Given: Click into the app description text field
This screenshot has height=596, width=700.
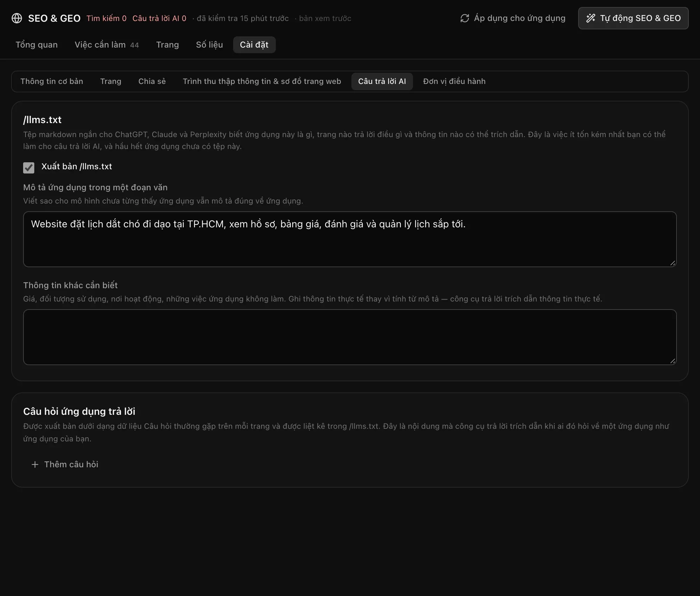Looking at the screenshot, I should coord(350,239).
